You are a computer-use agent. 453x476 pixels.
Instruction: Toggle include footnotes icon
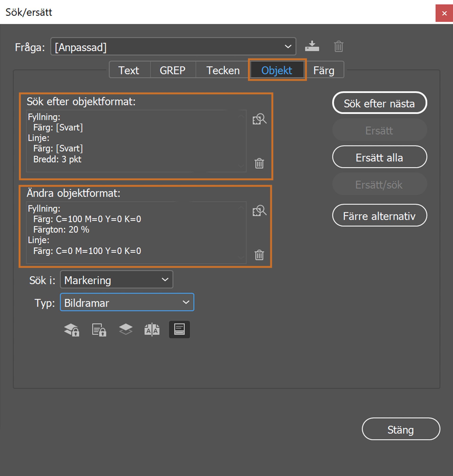(x=179, y=329)
